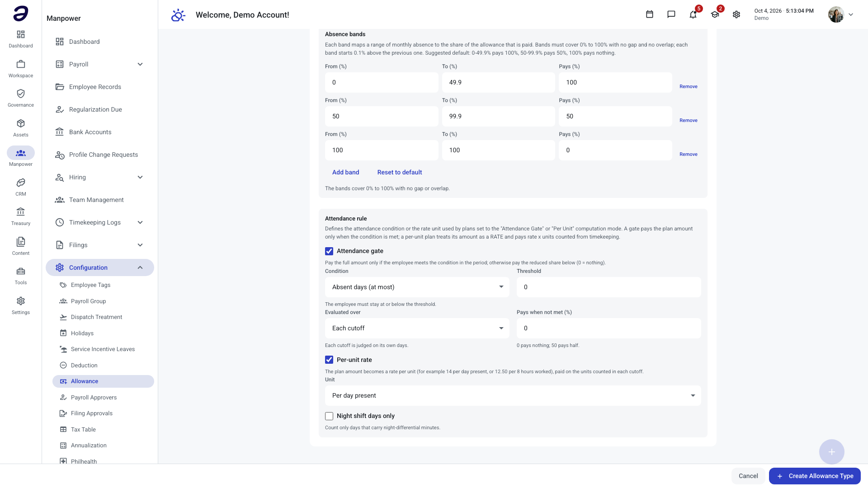Screen dimensions: 868x488
Task: Open the Unit 'Per day present' dropdown
Action: point(513,395)
